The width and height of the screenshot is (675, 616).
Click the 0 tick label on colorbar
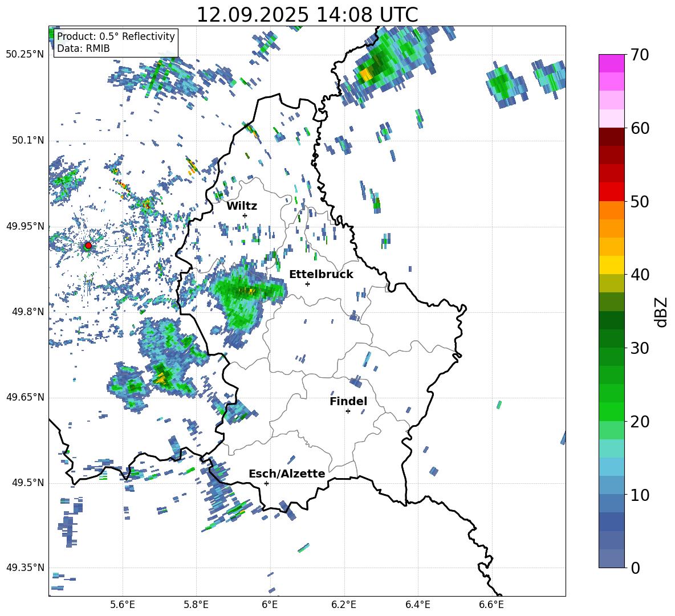[x=635, y=568]
